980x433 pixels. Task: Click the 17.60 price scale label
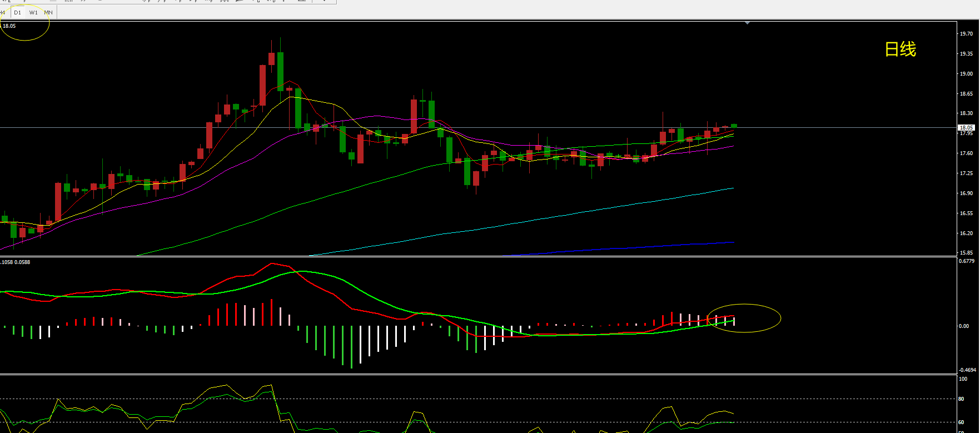click(966, 153)
